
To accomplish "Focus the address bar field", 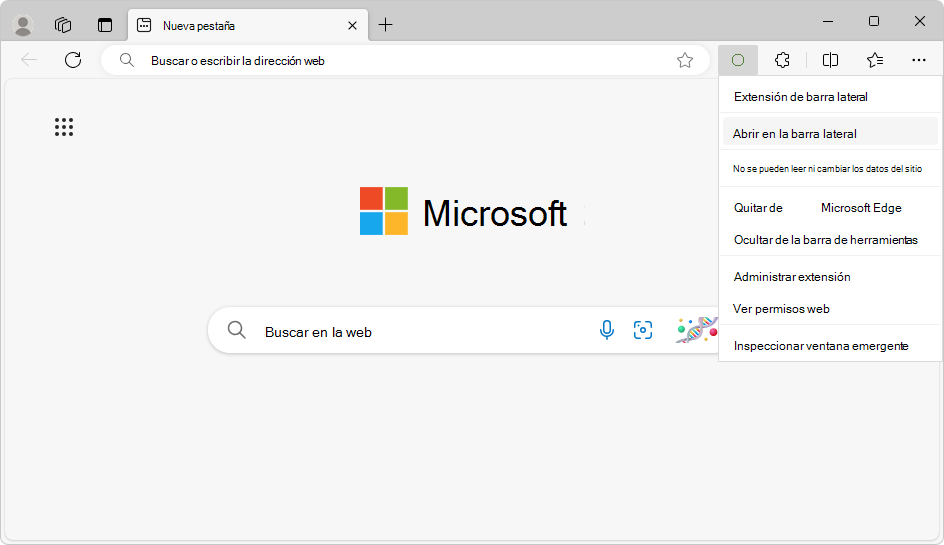I will pos(405,60).
